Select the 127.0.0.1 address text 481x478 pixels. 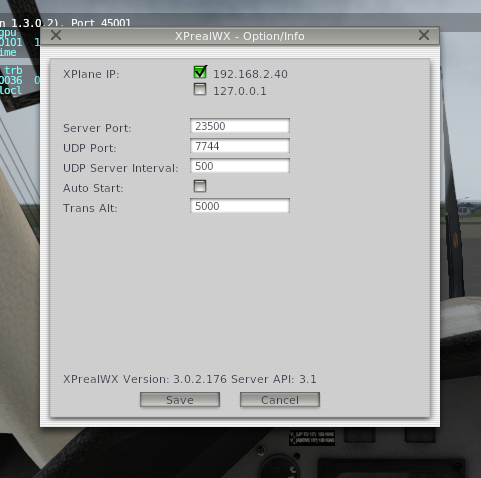pyautogui.click(x=240, y=91)
